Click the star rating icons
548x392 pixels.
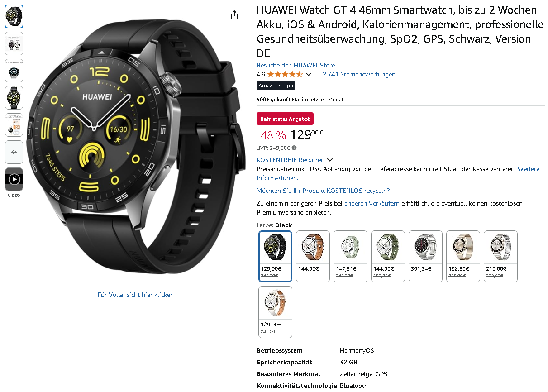pos(285,74)
